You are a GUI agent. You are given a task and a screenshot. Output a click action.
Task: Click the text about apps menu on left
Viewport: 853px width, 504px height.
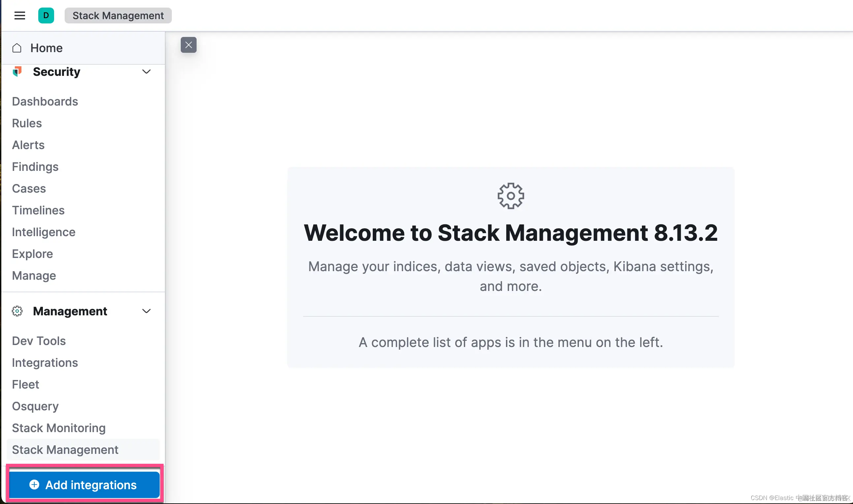point(511,342)
